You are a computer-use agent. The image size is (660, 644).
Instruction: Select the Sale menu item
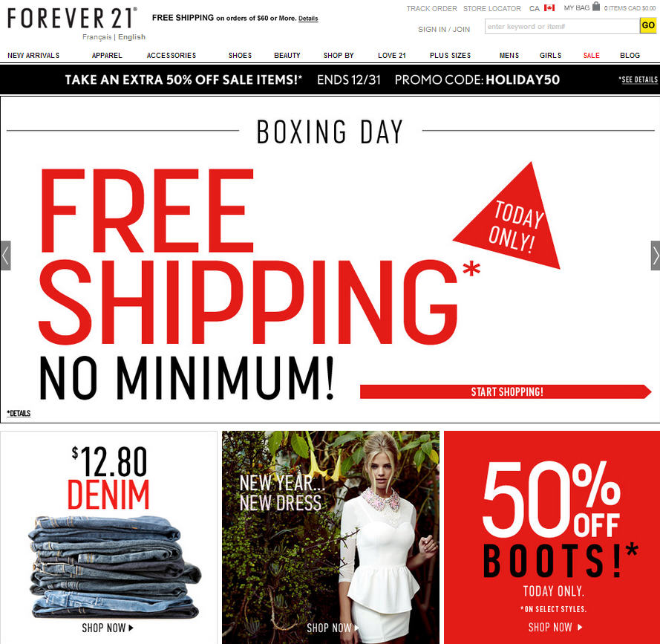click(591, 55)
